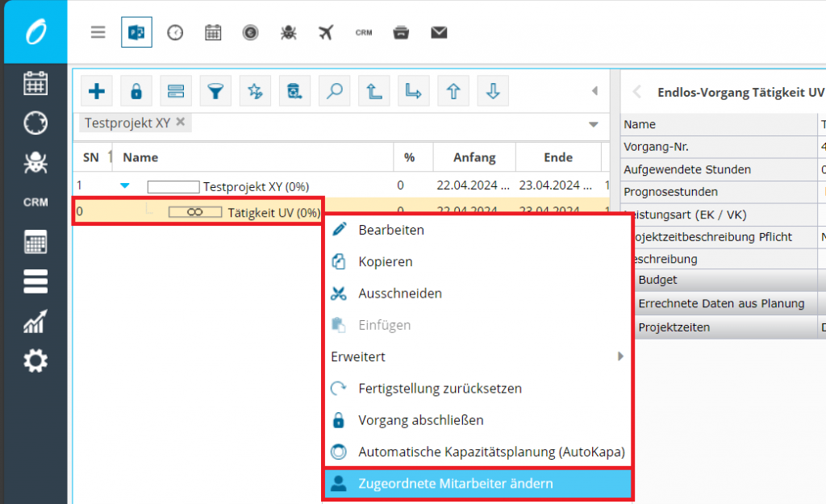The width and height of the screenshot is (826, 504).
Task: Select the lock icon in the project toolbar
Action: pyautogui.click(x=136, y=90)
